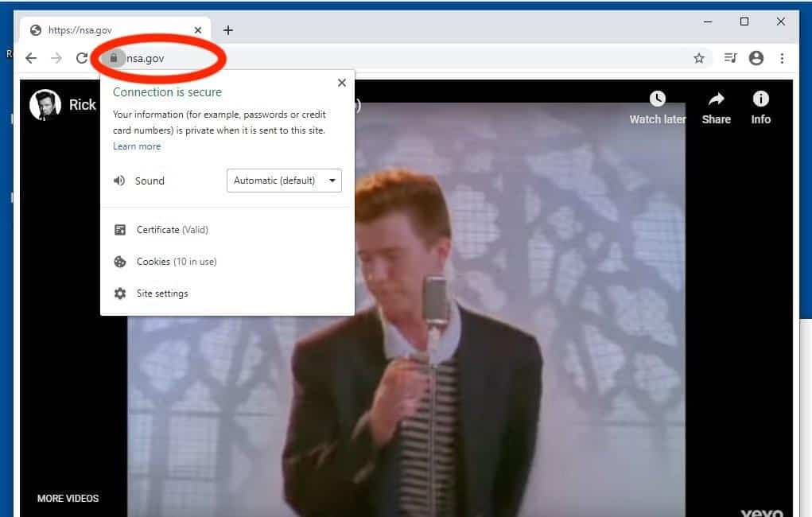Click the Sound speaker icon
Viewport: 812px width, 517px height.
[119, 181]
